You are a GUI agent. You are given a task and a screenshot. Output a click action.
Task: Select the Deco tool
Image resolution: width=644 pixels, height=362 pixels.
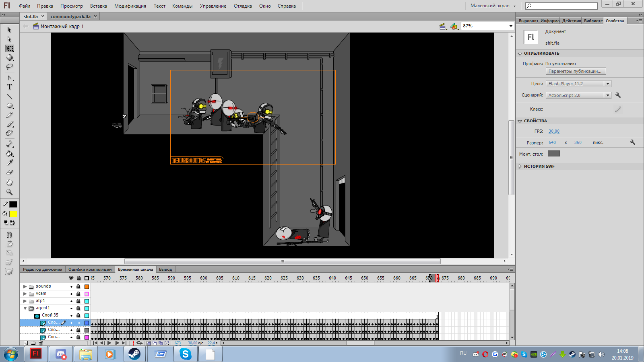point(9,133)
